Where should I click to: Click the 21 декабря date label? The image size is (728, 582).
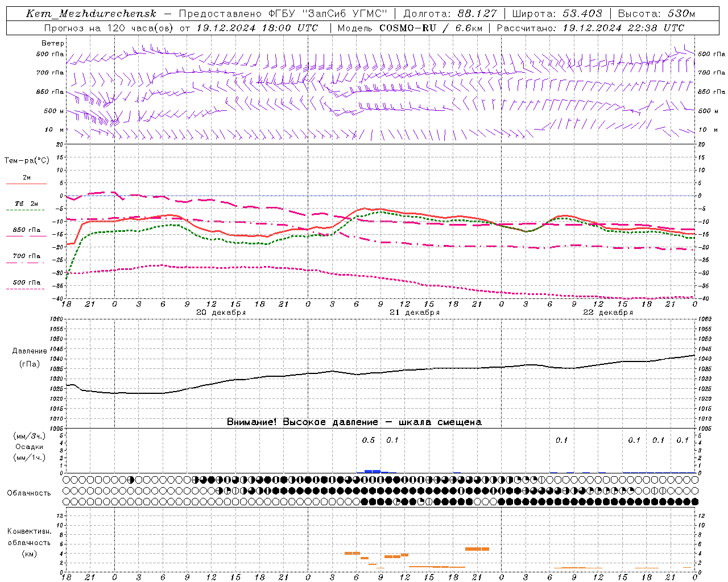coord(414,313)
